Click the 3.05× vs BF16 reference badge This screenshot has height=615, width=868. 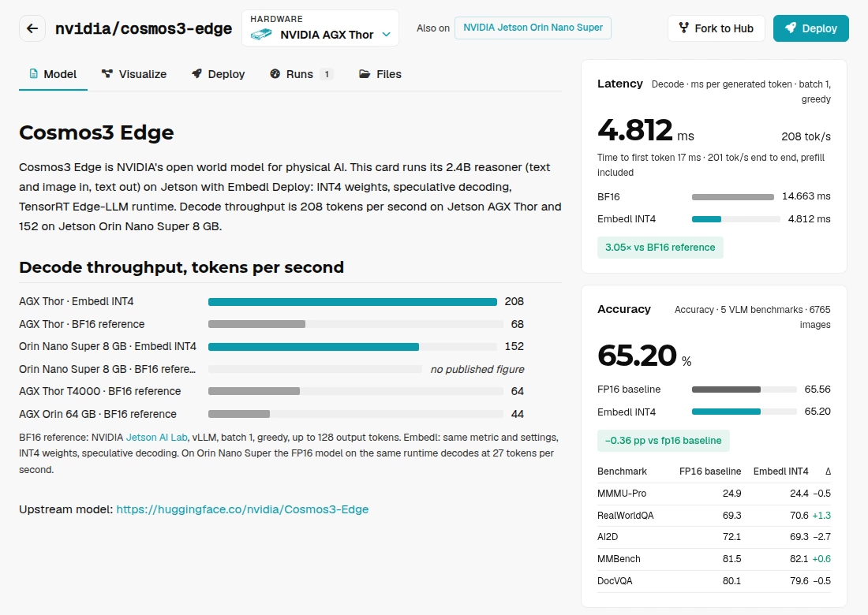pyautogui.click(x=660, y=248)
